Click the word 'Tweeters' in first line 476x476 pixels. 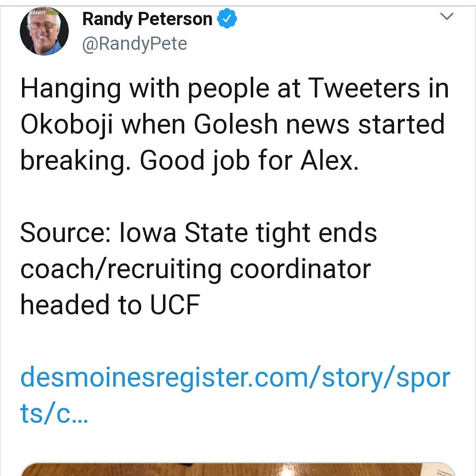[364, 88]
